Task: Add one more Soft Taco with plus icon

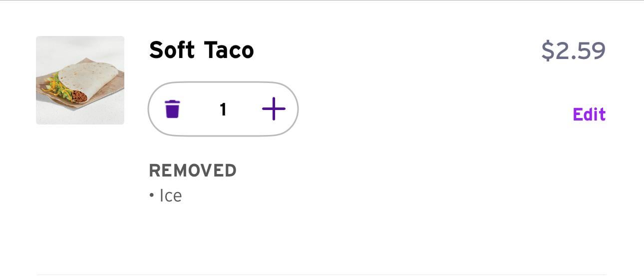Action: pyautogui.click(x=274, y=109)
